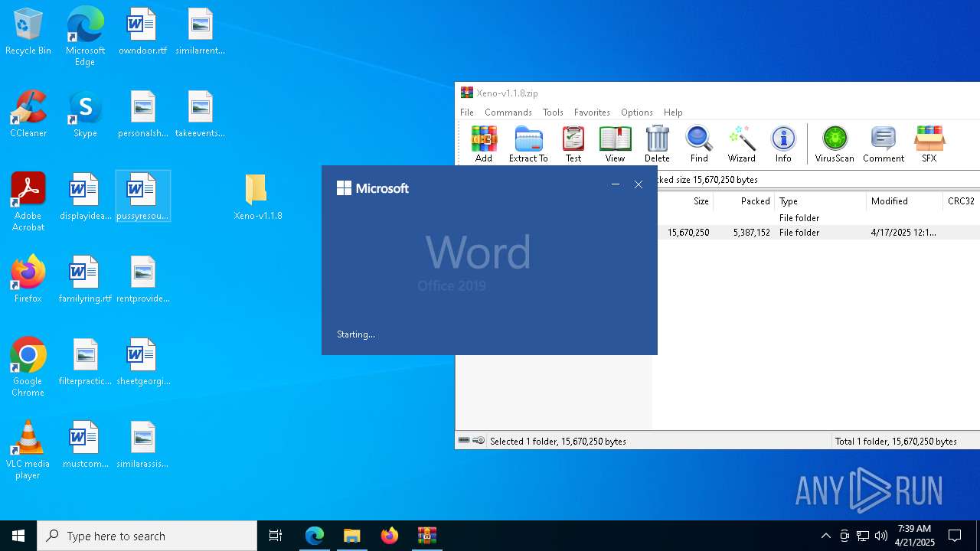This screenshot has height=551, width=980.
Task: Open Task View from the taskbar
Action: [x=276, y=536]
